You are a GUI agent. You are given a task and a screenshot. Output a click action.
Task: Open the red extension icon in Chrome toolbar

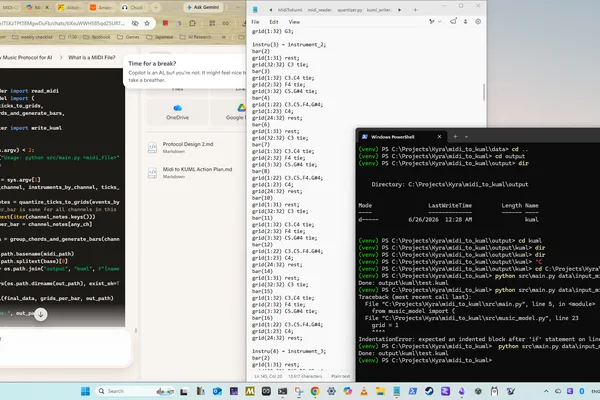pos(165,23)
